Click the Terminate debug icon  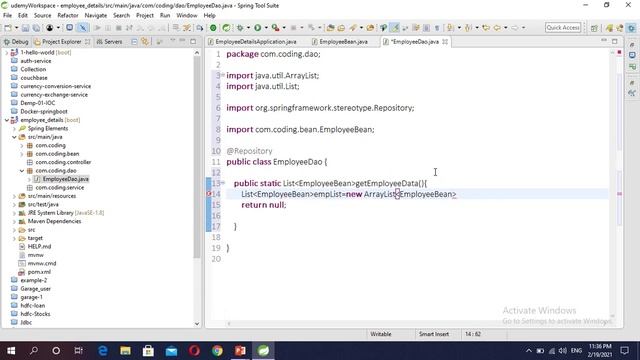pyautogui.click(x=119, y=28)
